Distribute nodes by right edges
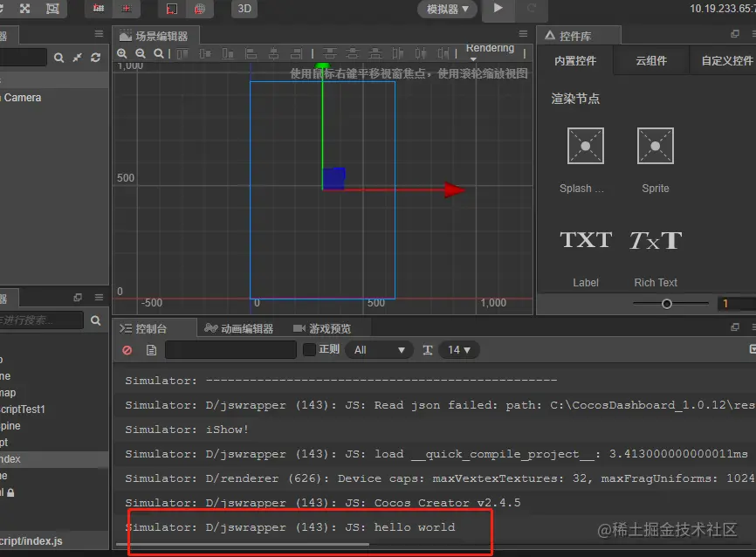 (x=443, y=53)
